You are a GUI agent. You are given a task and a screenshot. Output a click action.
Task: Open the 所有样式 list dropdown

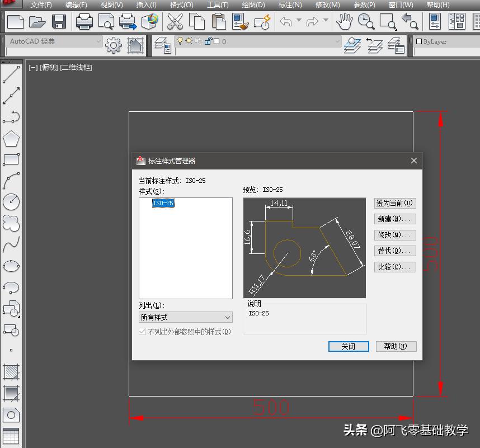coord(228,317)
